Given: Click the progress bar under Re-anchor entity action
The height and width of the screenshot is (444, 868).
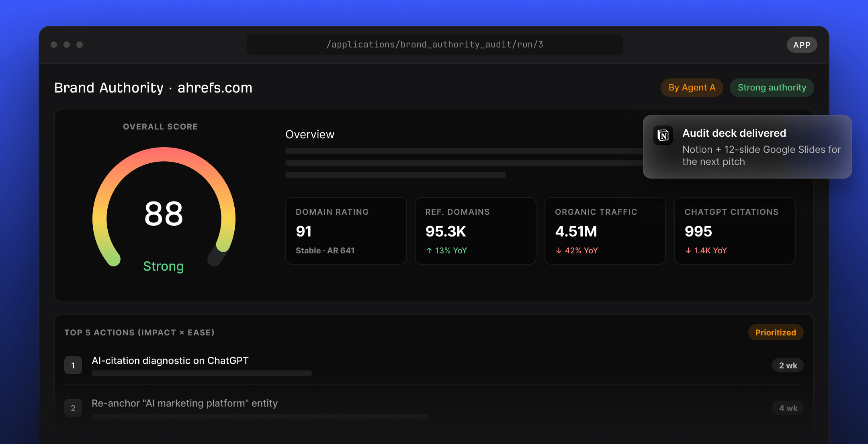Looking at the screenshot, I should [x=260, y=417].
